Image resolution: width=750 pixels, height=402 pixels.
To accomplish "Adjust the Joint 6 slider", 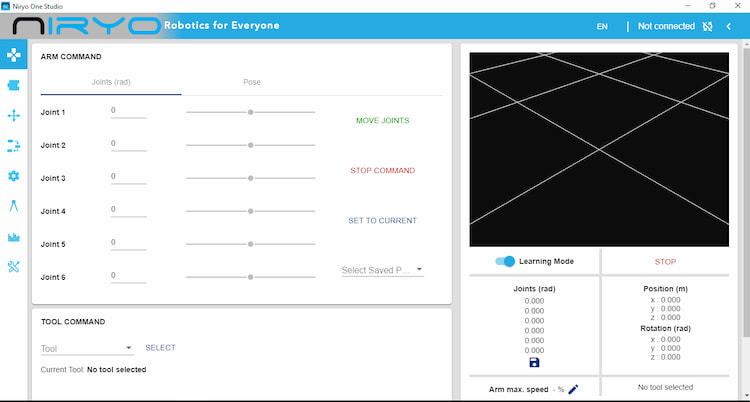I will tap(251, 277).
